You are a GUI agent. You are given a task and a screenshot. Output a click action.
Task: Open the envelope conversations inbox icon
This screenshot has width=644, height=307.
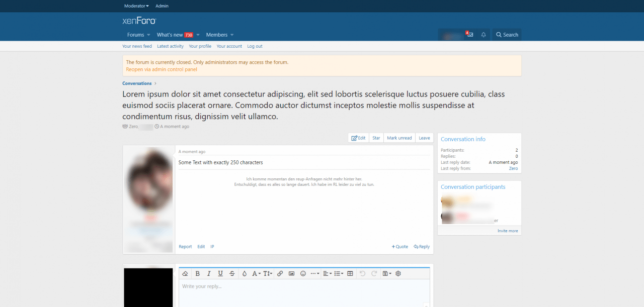[x=470, y=35]
